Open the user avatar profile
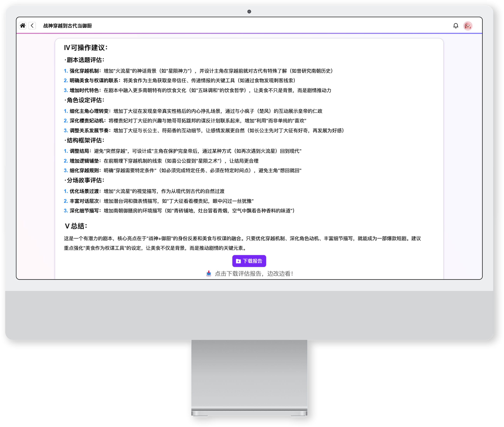The height and width of the screenshot is (427, 504). [468, 26]
